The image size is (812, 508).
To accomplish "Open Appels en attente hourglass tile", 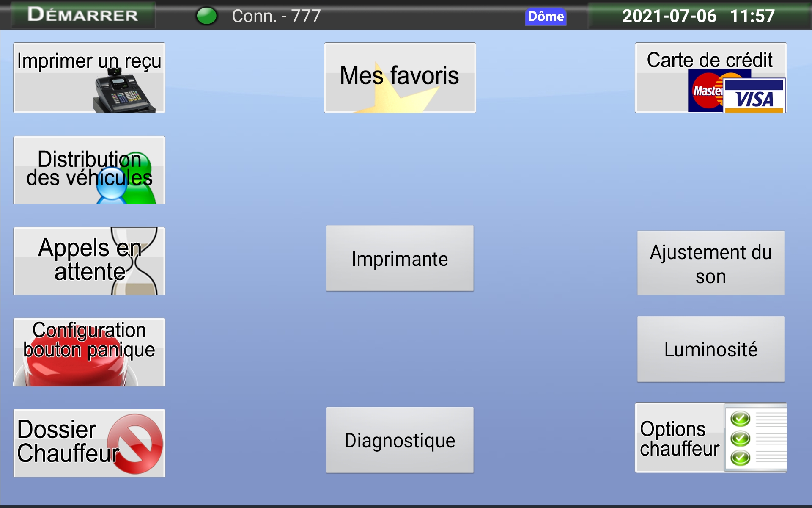I will tap(89, 261).
